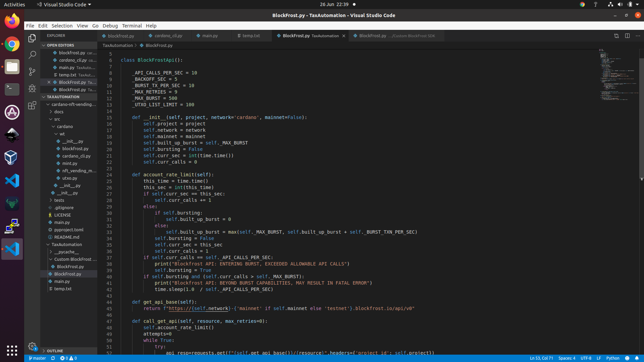The width and height of the screenshot is (644, 362).
Task: Open the File menu
Action: coord(30,26)
